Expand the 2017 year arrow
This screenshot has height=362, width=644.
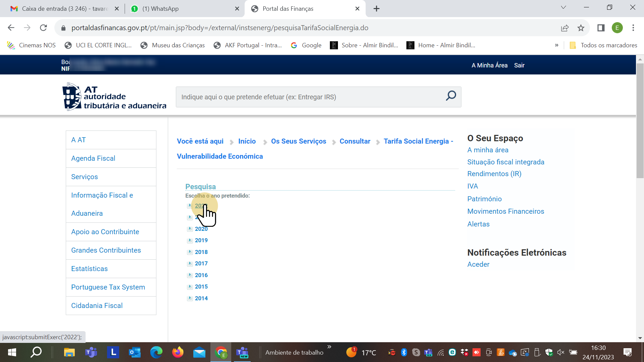(x=190, y=264)
